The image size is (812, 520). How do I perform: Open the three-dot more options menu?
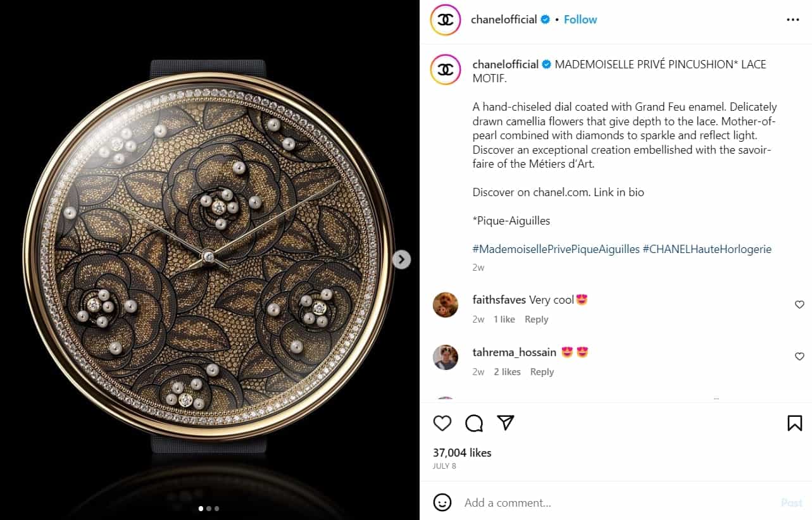point(793,20)
